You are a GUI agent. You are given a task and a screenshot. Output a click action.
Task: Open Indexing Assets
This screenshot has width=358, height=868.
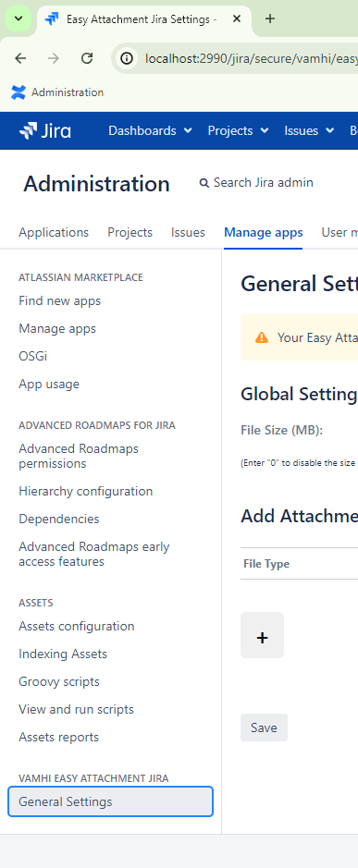coord(63,654)
